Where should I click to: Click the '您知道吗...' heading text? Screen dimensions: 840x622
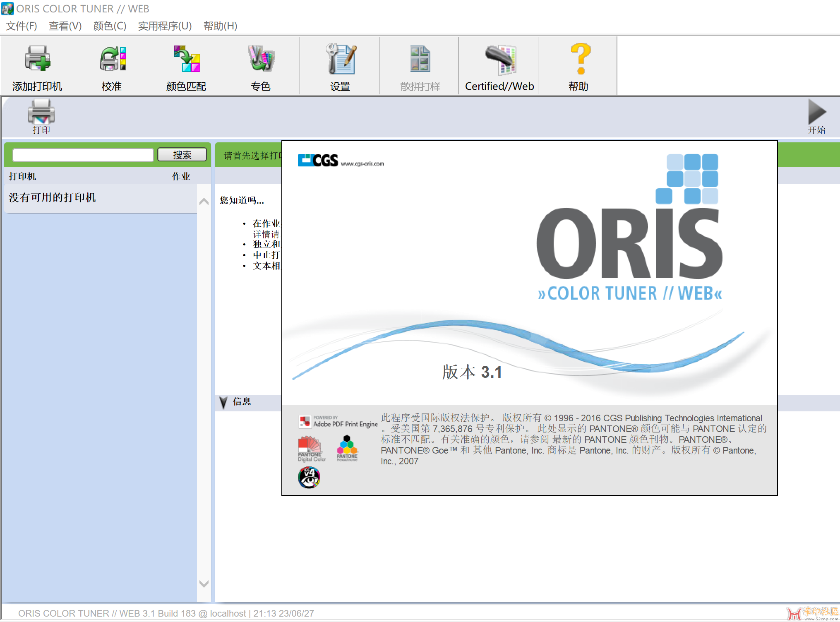pyautogui.click(x=242, y=201)
